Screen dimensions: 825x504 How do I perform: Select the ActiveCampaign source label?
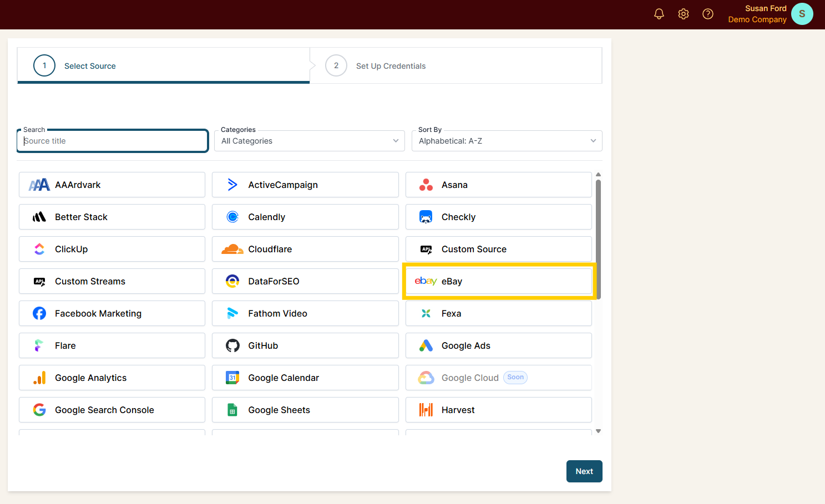coord(283,185)
